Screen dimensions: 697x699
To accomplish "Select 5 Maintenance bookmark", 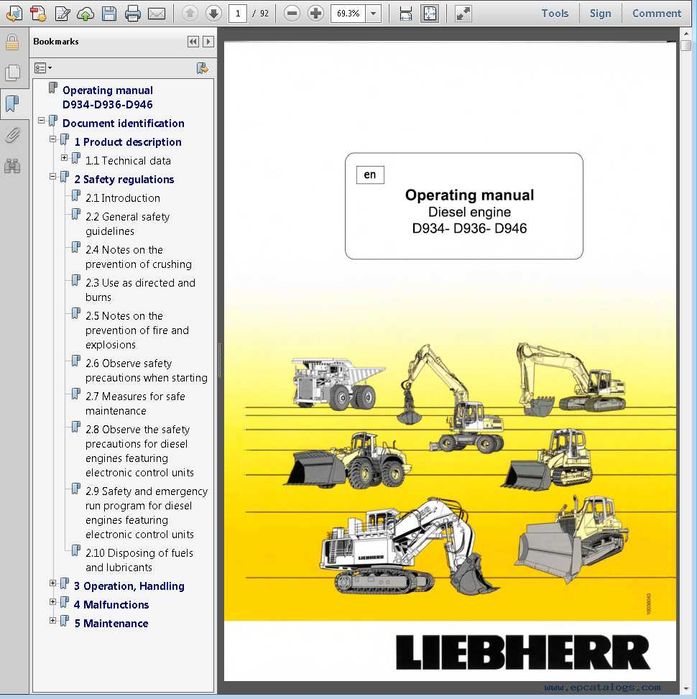I will (111, 623).
